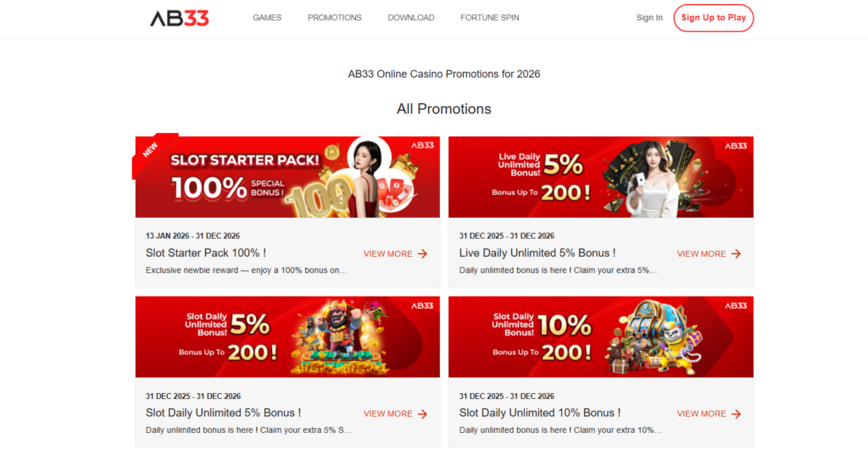
Task: Open the Slot Starter Pack banner image
Action: (287, 177)
